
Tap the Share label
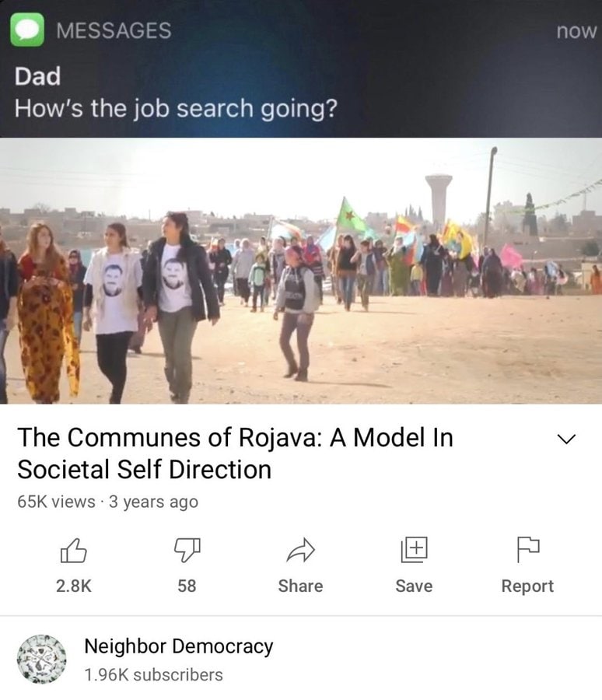click(300, 586)
